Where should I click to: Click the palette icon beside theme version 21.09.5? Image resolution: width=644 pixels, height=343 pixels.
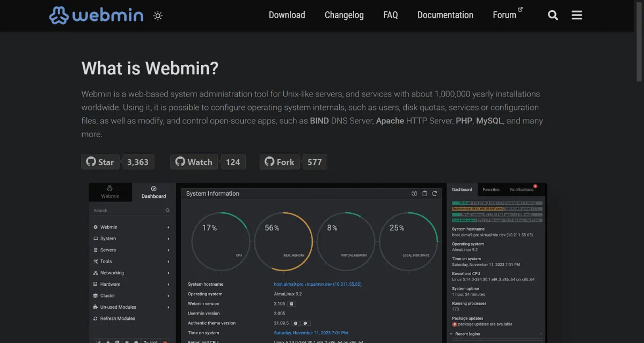[305, 323]
